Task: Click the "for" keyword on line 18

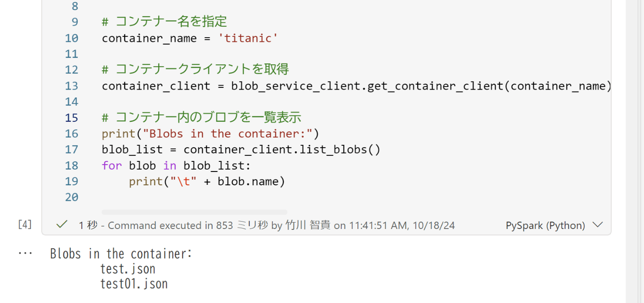Action: click(x=112, y=166)
